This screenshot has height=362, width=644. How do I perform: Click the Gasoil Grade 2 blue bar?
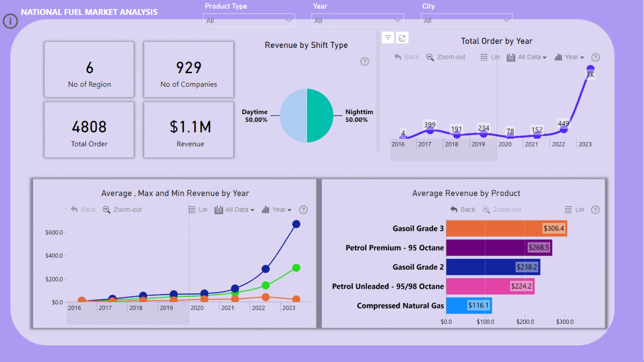point(493,267)
